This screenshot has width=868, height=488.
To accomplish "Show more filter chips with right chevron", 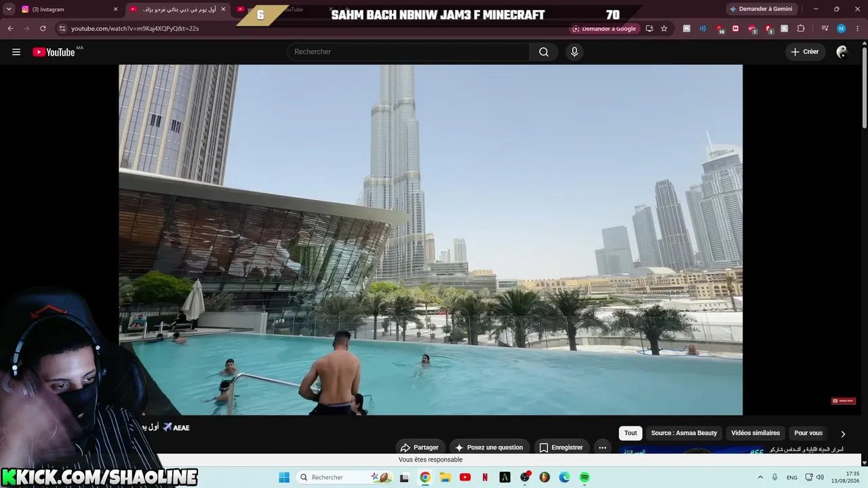I will coord(843,434).
